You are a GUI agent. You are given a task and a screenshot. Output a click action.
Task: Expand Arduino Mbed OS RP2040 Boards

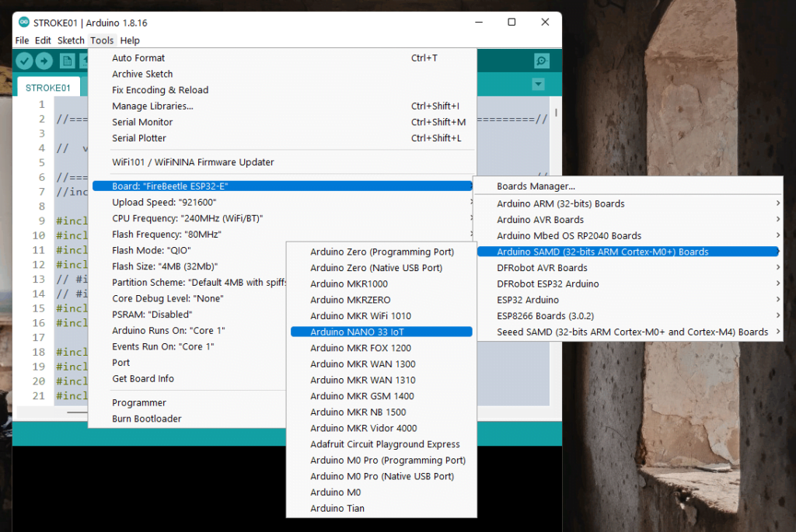[x=630, y=236]
